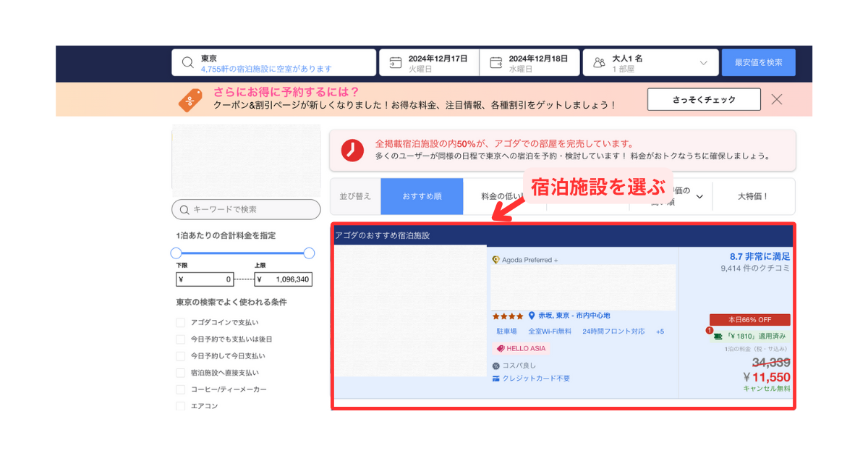
Task: Click the 24時間フロント対応 amenity label
Action: (x=613, y=332)
